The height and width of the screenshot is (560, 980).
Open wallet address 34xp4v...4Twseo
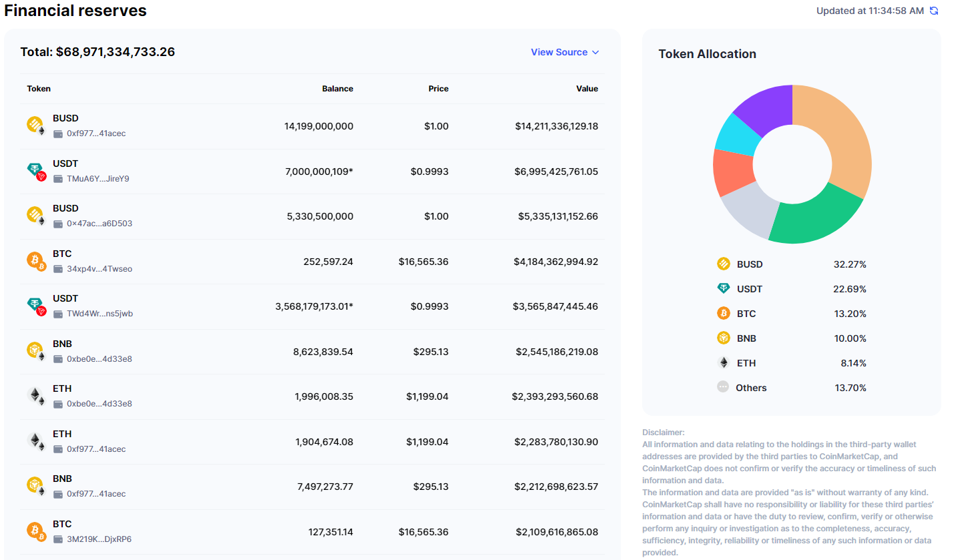(x=99, y=269)
